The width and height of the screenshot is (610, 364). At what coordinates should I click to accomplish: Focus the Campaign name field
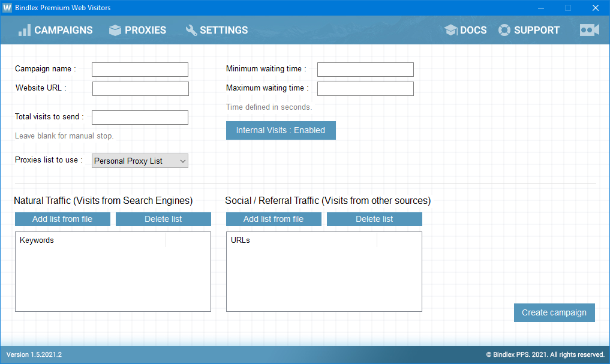point(140,70)
